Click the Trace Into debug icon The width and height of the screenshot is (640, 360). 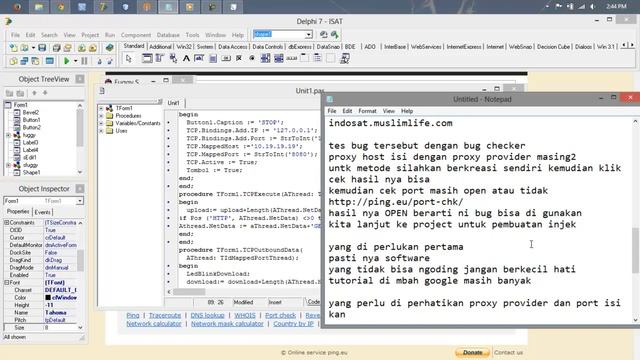pos(99,61)
